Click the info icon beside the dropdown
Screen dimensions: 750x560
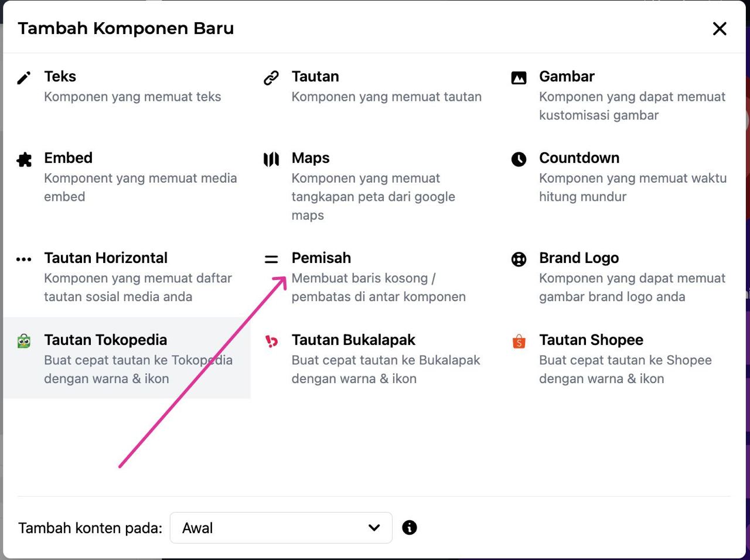410,528
